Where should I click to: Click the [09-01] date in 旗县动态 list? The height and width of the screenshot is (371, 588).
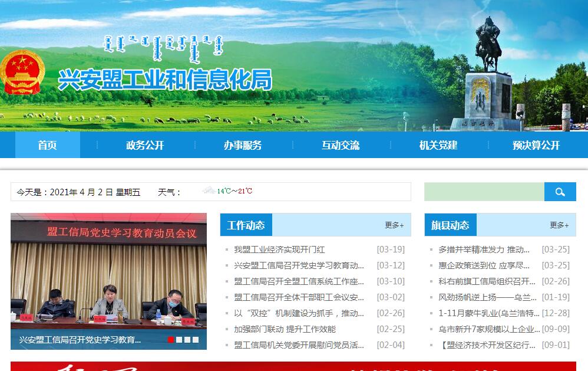[556, 345]
